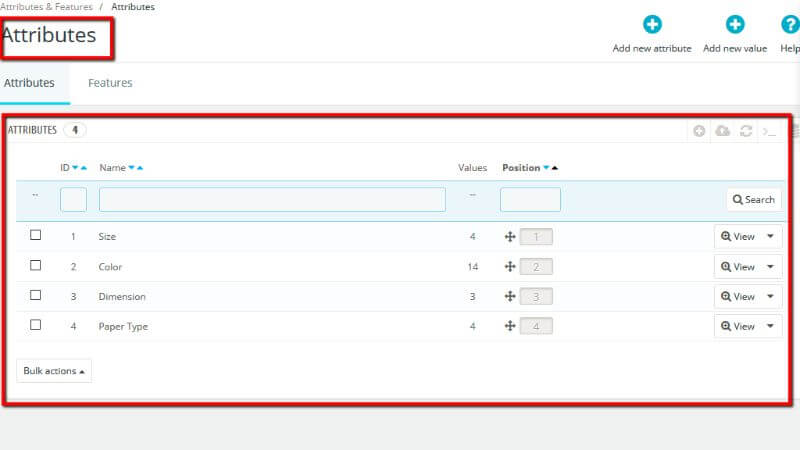Image resolution: width=800 pixels, height=450 pixels.
Task: Click the move handle for Paper Type row
Action: (510, 326)
